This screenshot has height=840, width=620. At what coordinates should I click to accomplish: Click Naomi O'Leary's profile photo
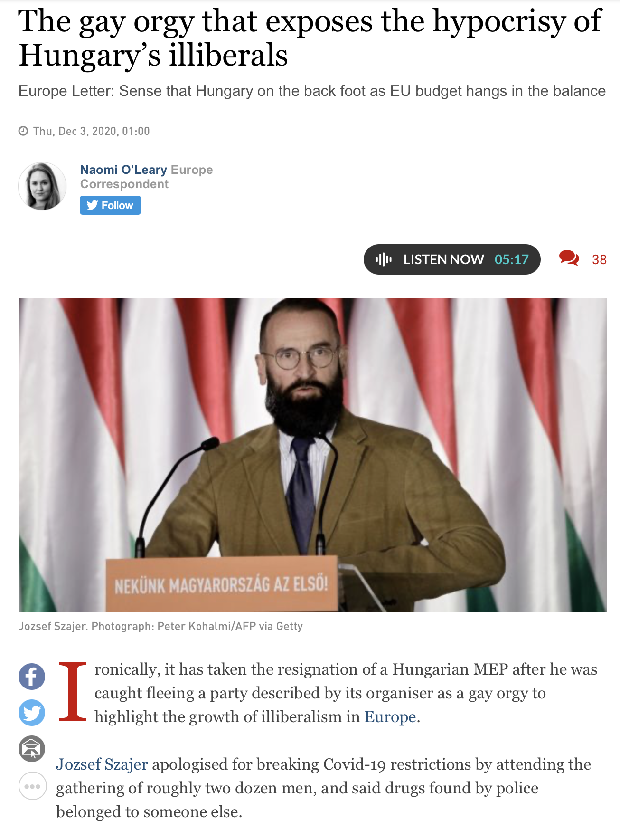pos(42,186)
